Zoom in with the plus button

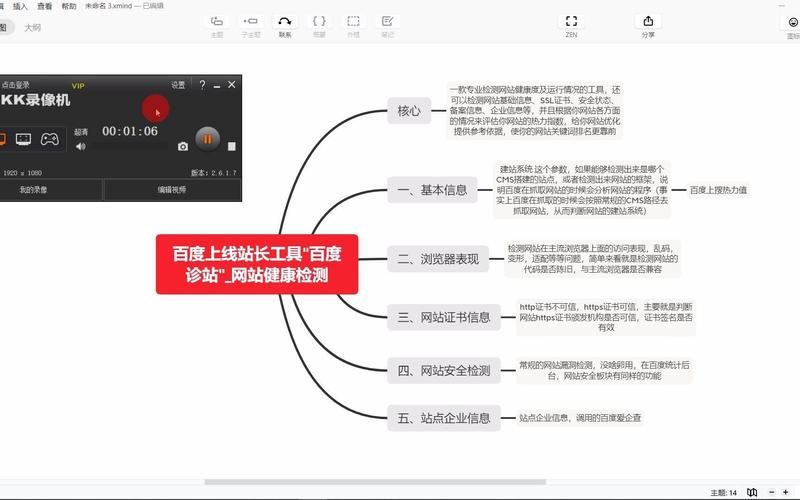pyautogui.click(x=786, y=492)
